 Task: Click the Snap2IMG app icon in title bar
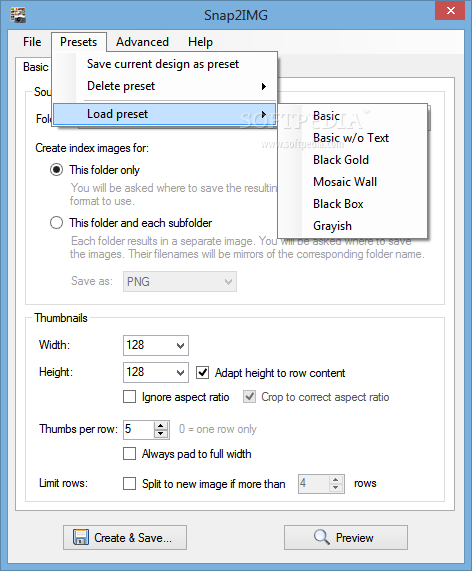click(x=18, y=15)
